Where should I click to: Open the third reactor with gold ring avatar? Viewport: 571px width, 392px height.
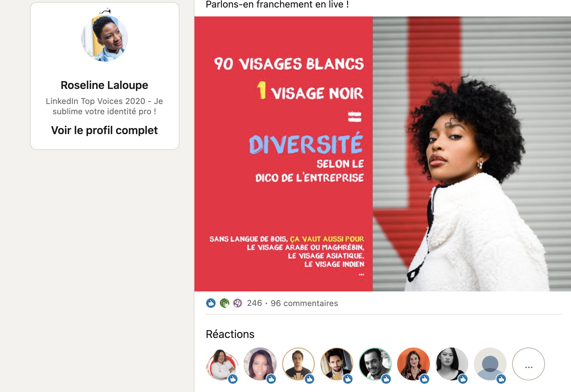(x=299, y=364)
